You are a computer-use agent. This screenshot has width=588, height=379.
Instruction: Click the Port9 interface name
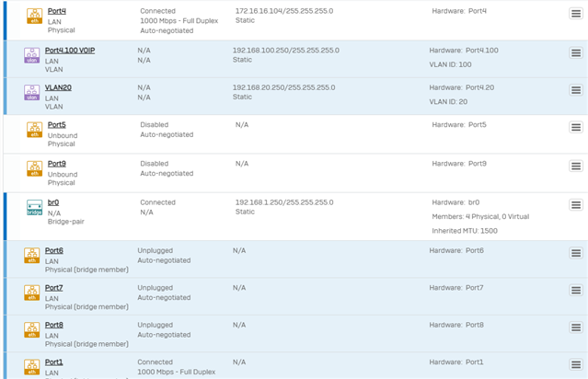[x=57, y=164]
